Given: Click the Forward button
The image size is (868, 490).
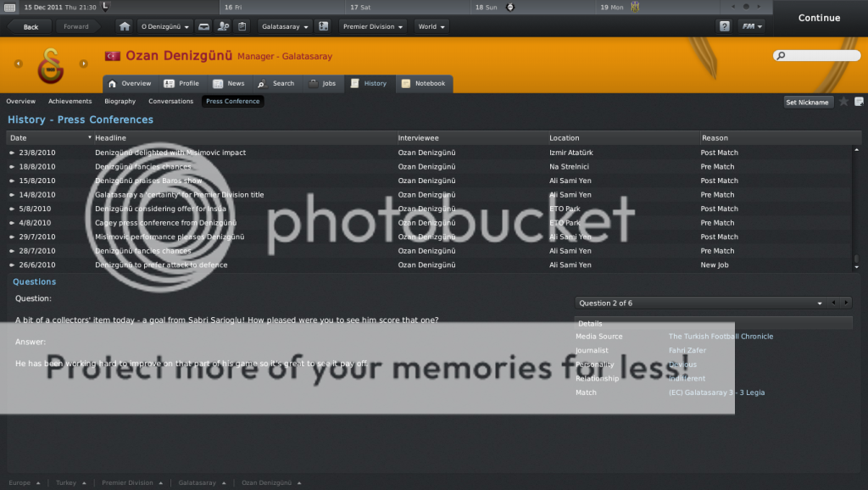Looking at the screenshot, I should pos(75,26).
